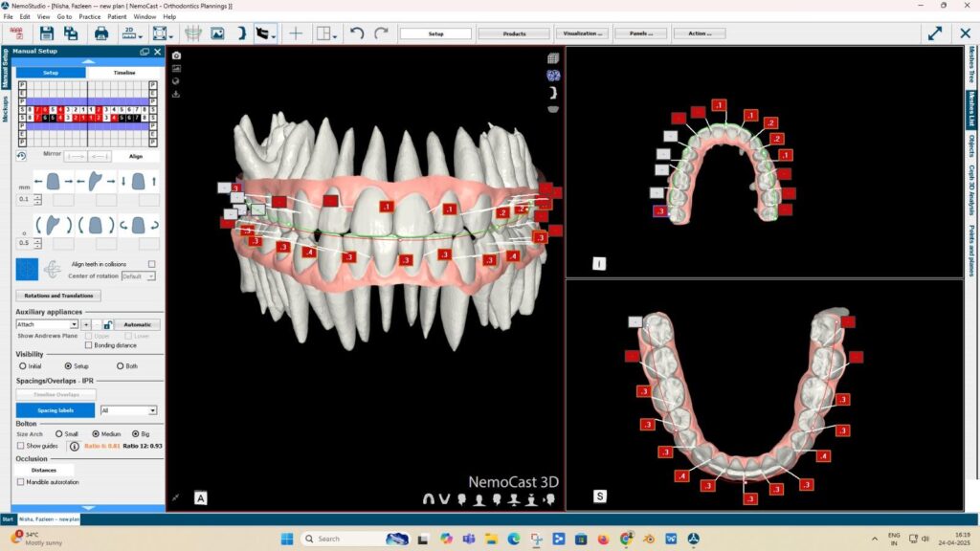Open the window layout dropdown
980x551 pixels.
point(334,36)
